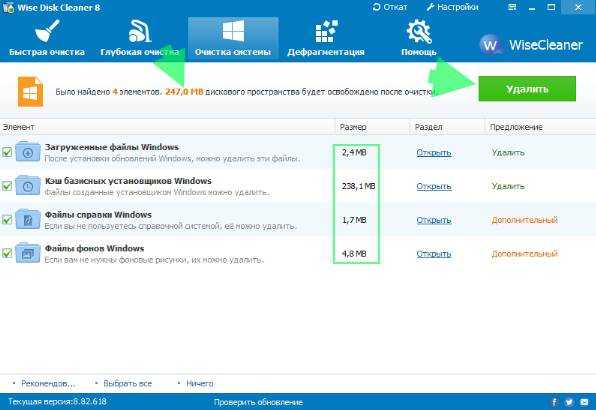Click the Файлы справки Windows folder icon
Screen dimensions: 596x410
tap(28, 219)
